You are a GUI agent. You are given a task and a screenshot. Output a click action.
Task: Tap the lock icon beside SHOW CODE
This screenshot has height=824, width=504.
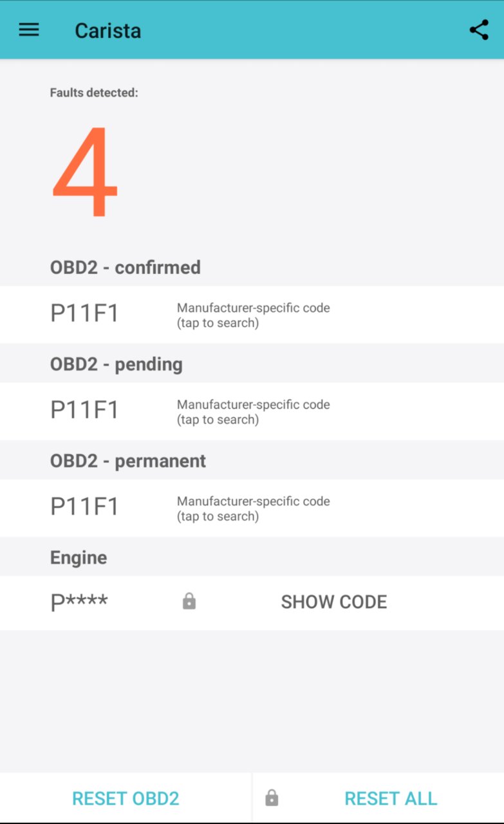(189, 602)
